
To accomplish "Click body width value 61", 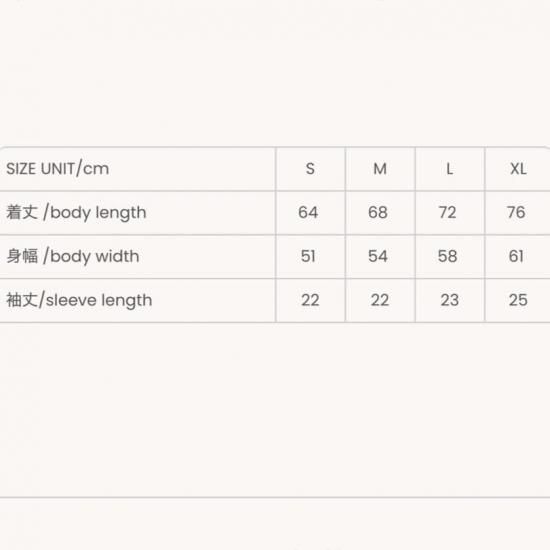I will click(x=516, y=256).
